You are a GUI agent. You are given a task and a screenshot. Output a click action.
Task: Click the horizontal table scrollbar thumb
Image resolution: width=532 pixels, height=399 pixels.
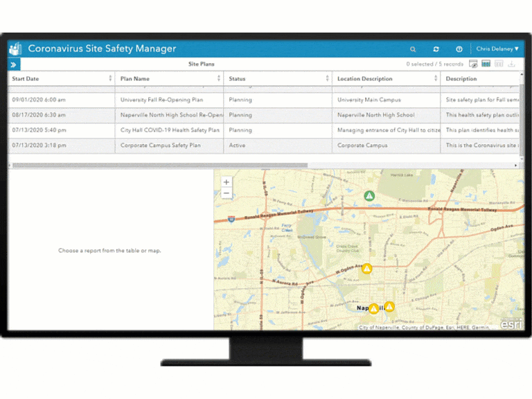(x=160, y=166)
